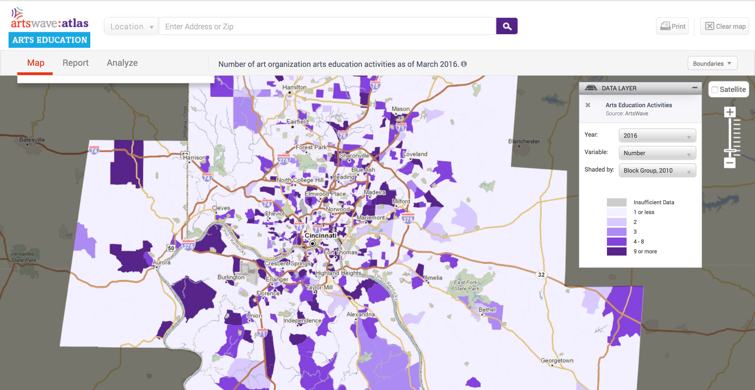Viewport: 755px width, 390px height.
Task: Click the map zoom slider handle
Action: [x=730, y=153]
